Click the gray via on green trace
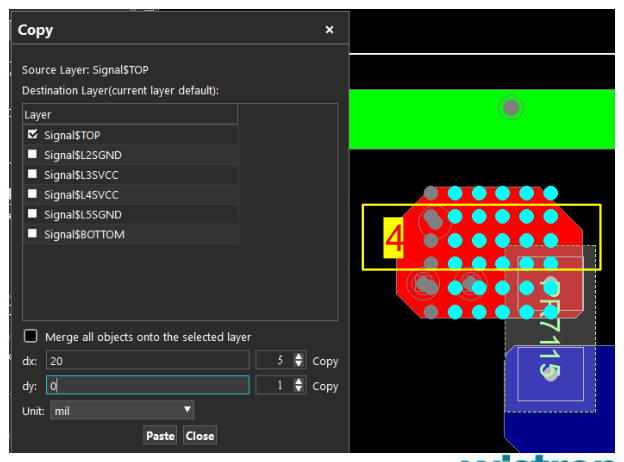This screenshot has width=624, height=462. (511, 107)
